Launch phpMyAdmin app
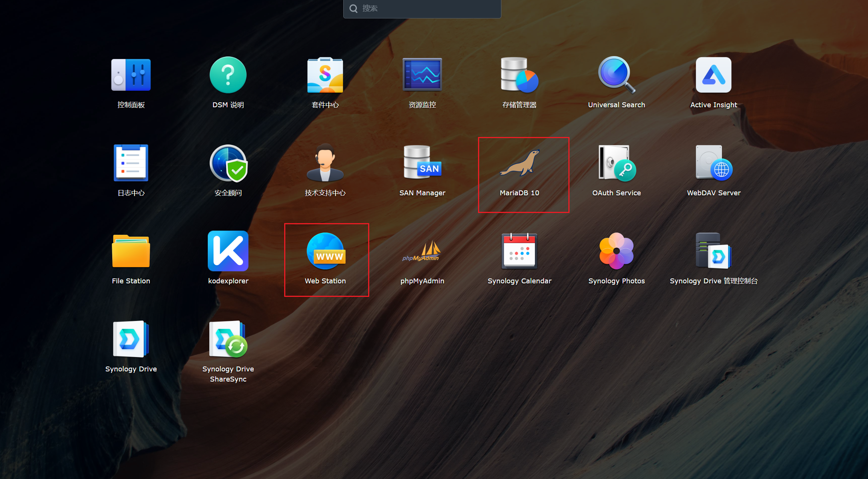Viewport: 868px width, 479px height. pos(422,251)
